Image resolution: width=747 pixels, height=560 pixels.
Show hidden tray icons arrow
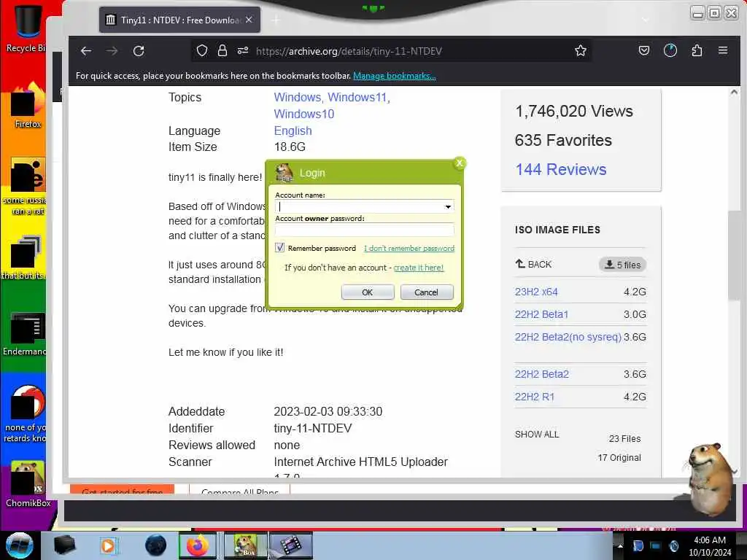[620, 545]
